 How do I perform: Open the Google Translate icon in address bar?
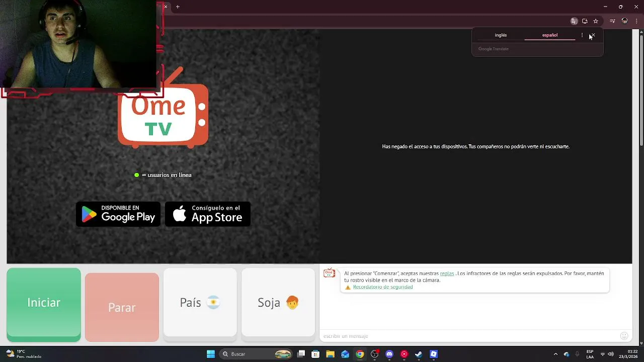pos(574,21)
